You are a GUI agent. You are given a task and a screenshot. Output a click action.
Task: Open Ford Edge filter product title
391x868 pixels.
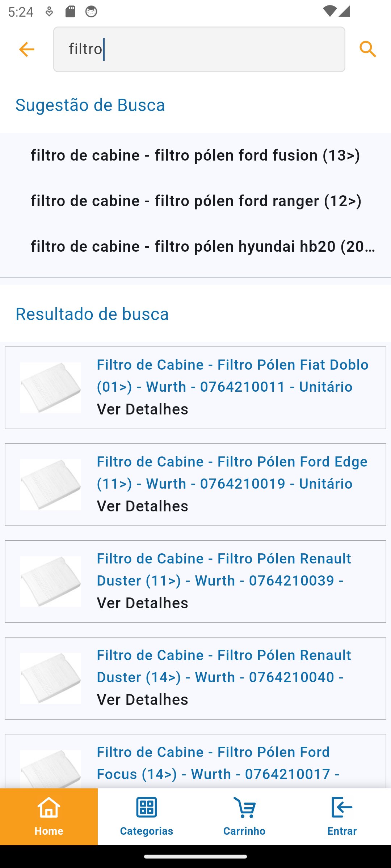[232, 472]
